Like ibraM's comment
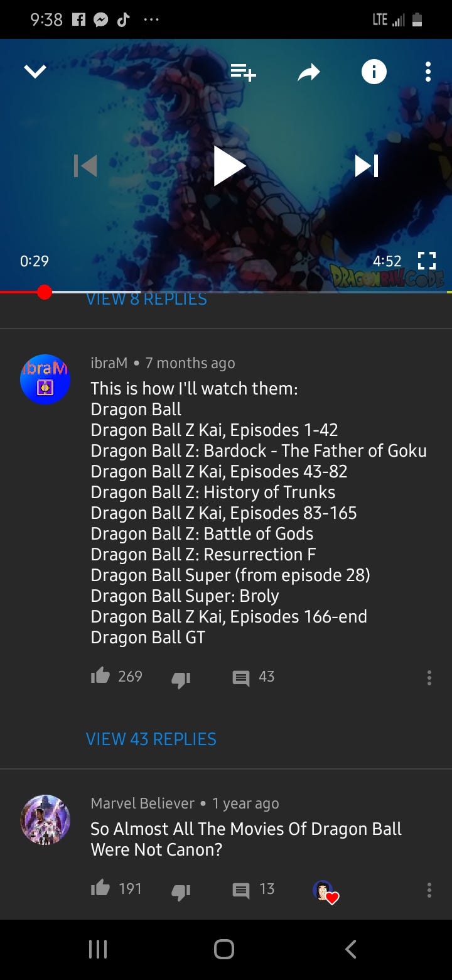452x980 pixels. pos(100,677)
